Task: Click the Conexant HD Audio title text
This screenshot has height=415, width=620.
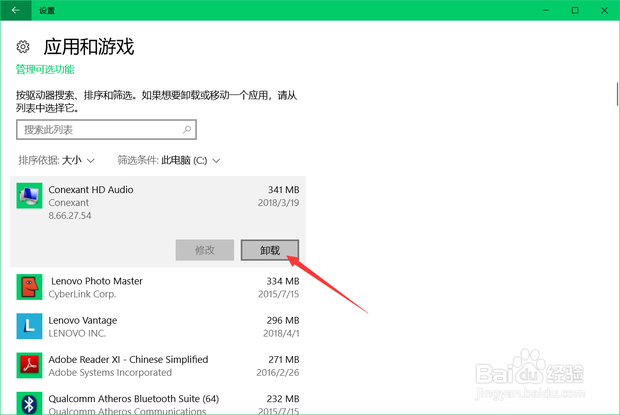Action: [x=91, y=190]
